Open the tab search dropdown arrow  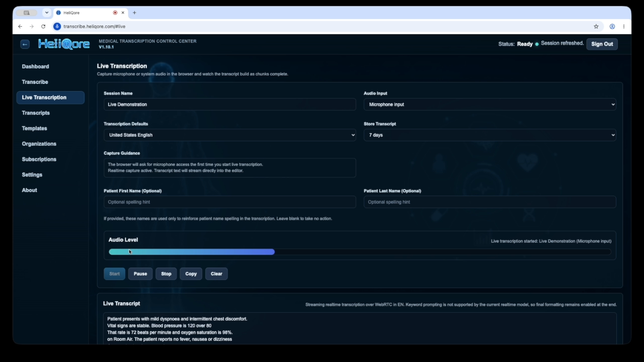(47, 13)
